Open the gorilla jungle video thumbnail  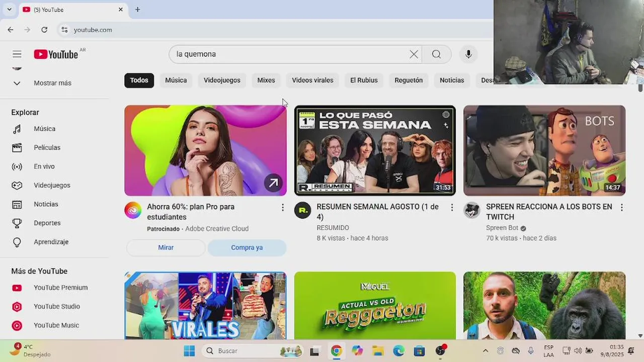tap(544, 306)
